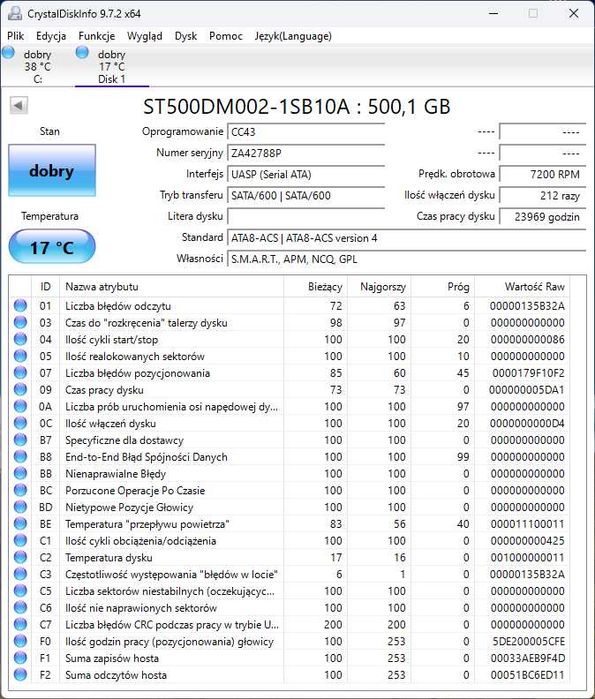Click the Interfejs field UASP (Serial ATA)

306,174
